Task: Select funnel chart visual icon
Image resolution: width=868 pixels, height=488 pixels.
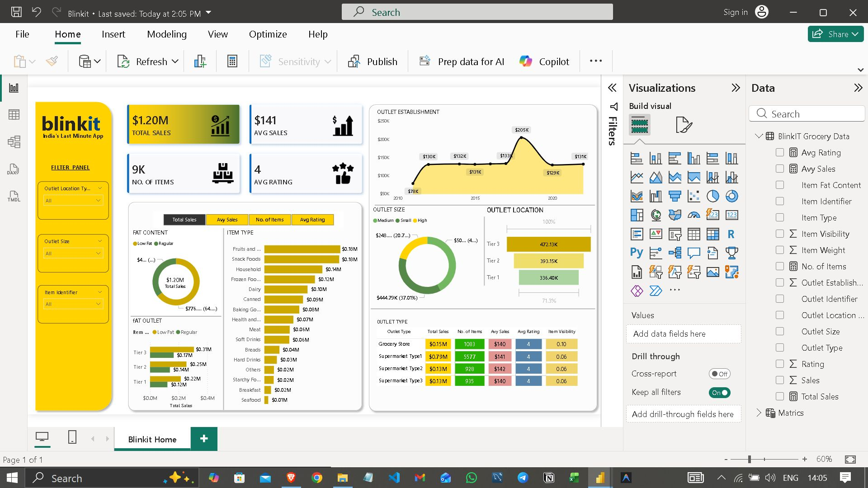Action: [x=675, y=196]
